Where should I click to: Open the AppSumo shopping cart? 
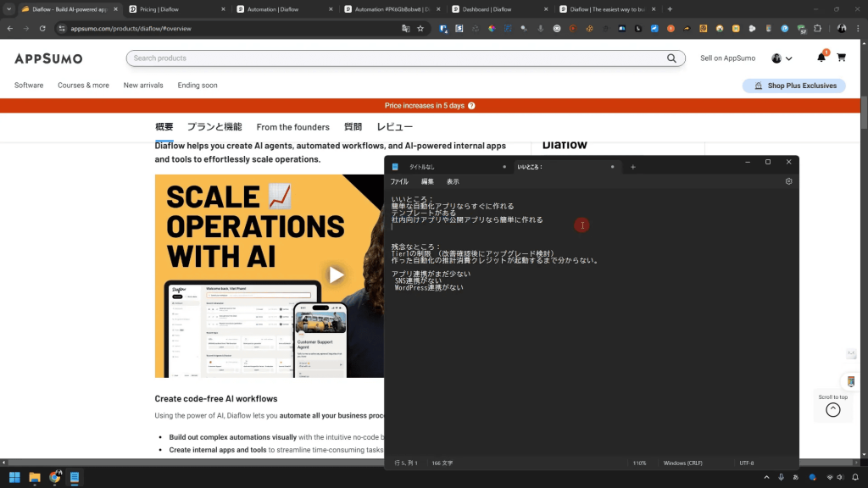point(842,58)
